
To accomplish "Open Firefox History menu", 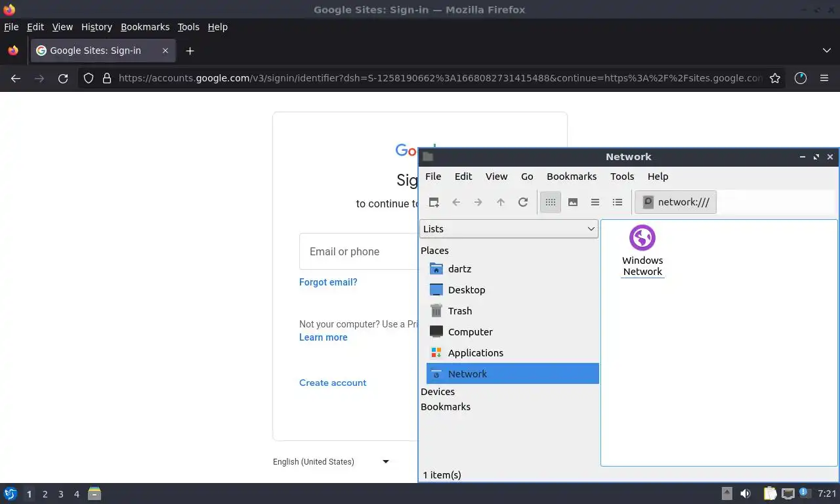I will click(x=96, y=27).
